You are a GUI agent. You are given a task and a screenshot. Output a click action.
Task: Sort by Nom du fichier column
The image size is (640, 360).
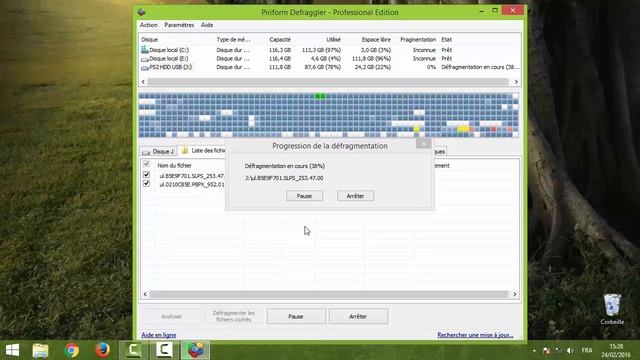click(x=174, y=165)
